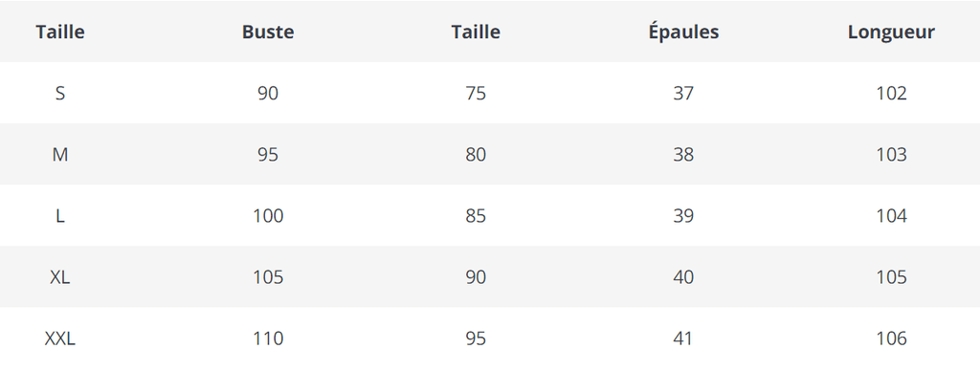The width and height of the screenshot is (980, 371).
Task: Select the M size row label
Action: [60, 154]
